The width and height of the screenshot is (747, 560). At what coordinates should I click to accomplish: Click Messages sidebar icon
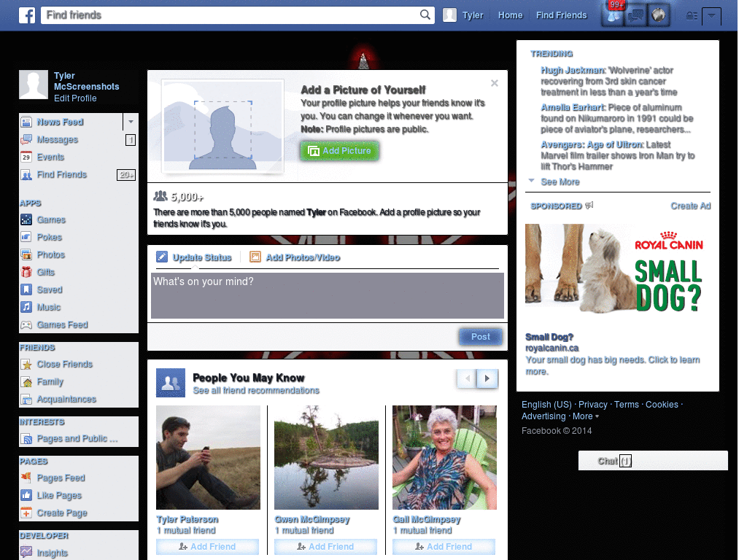point(26,139)
